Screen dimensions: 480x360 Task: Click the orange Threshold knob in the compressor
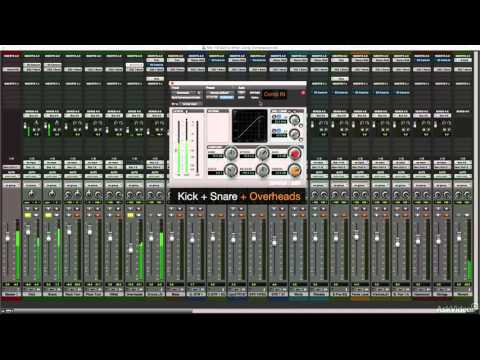click(x=295, y=170)
